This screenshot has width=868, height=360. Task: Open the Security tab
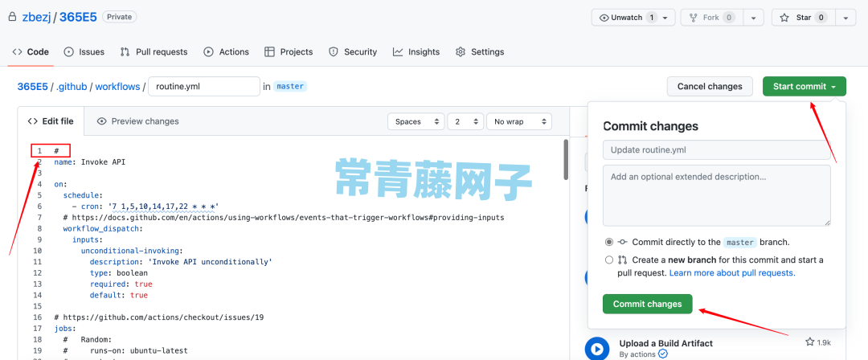pyautogui.click(x=353, y=52)
